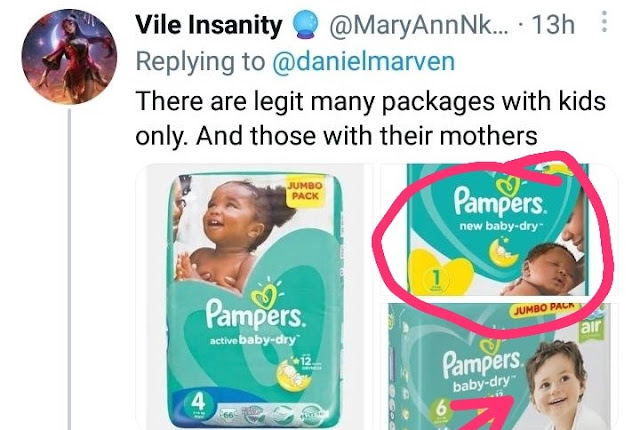
Task: Open Pampers active baby-dry image
Action: pyautogui.click(x=255, y=297)
